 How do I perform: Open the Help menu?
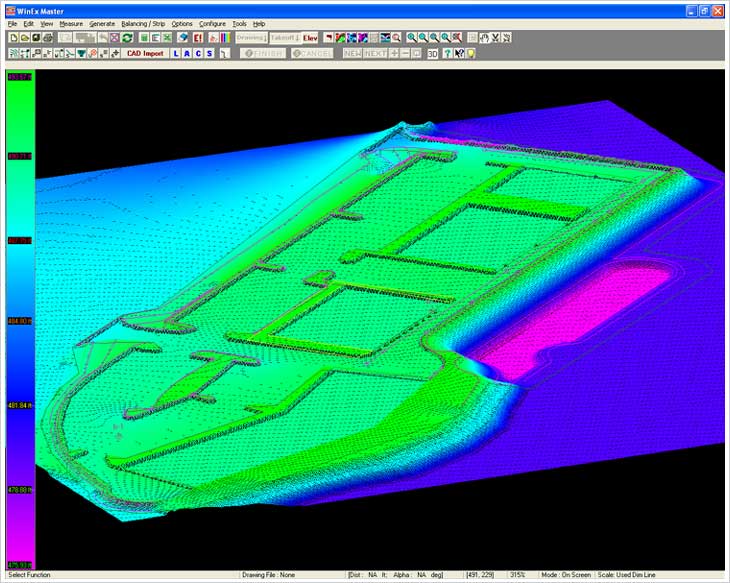(259, 24)
